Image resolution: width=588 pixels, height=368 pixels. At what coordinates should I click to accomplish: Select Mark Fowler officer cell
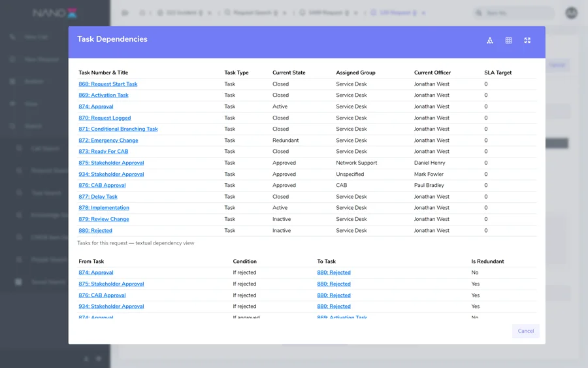coord(429,174)
